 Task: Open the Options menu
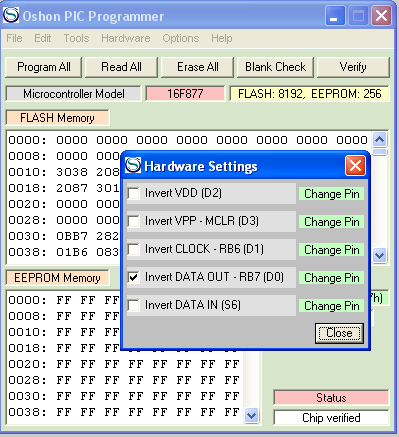point(181,38)
